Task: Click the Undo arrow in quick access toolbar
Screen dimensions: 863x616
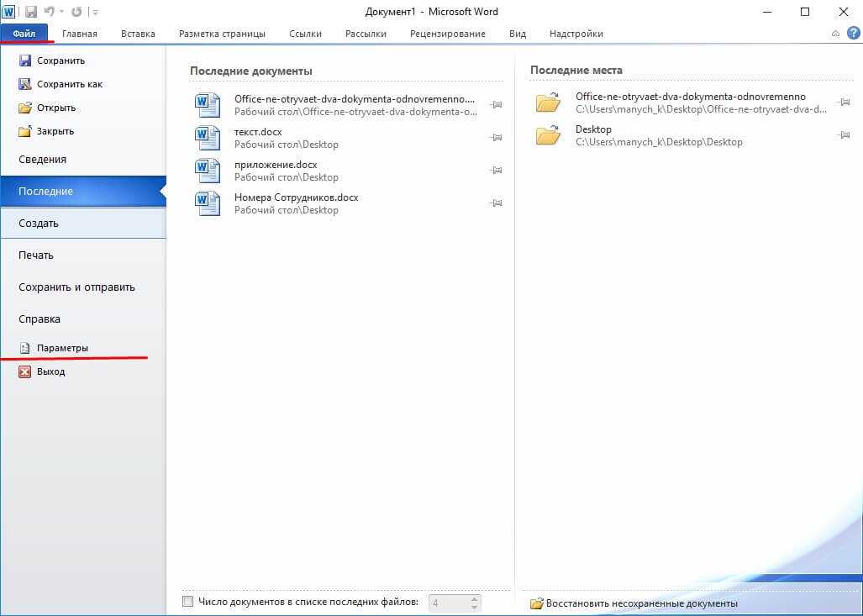Action: 49,12
